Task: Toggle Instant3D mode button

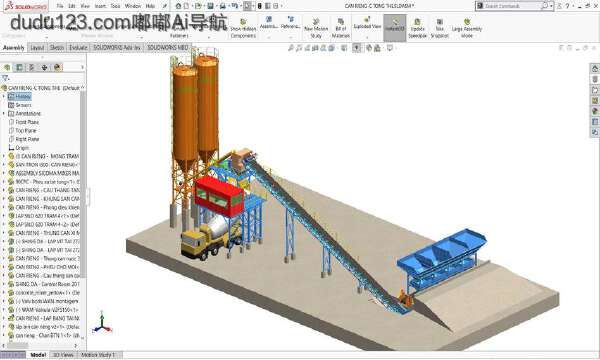Action: tap(395, 28)
